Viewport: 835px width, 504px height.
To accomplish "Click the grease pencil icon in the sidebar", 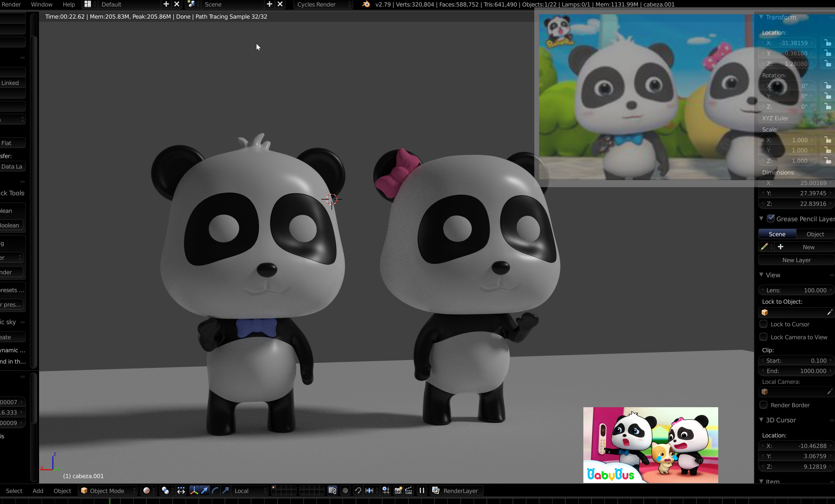I will click(765, 247).
